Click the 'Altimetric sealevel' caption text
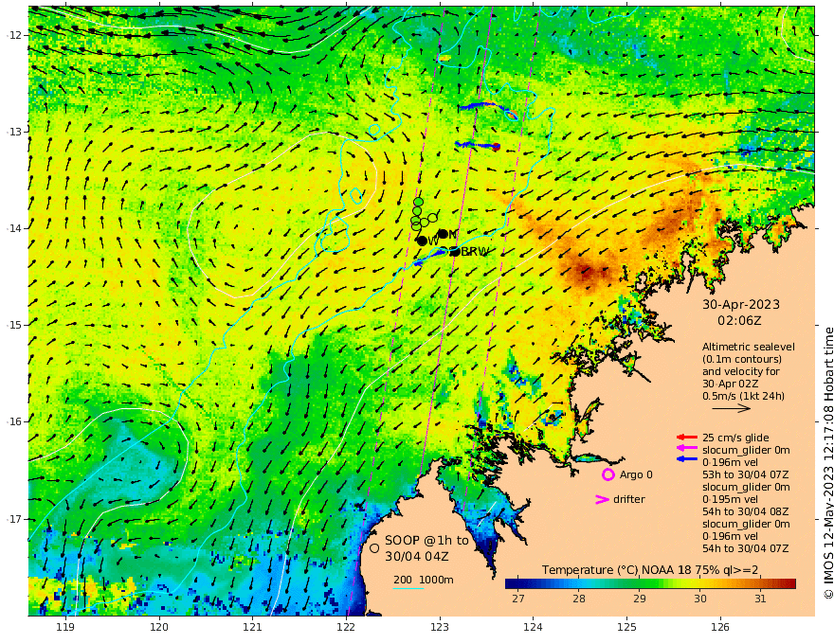Viewport: 834px width, 644px height. pyautogui.click(x=749, y=347)
